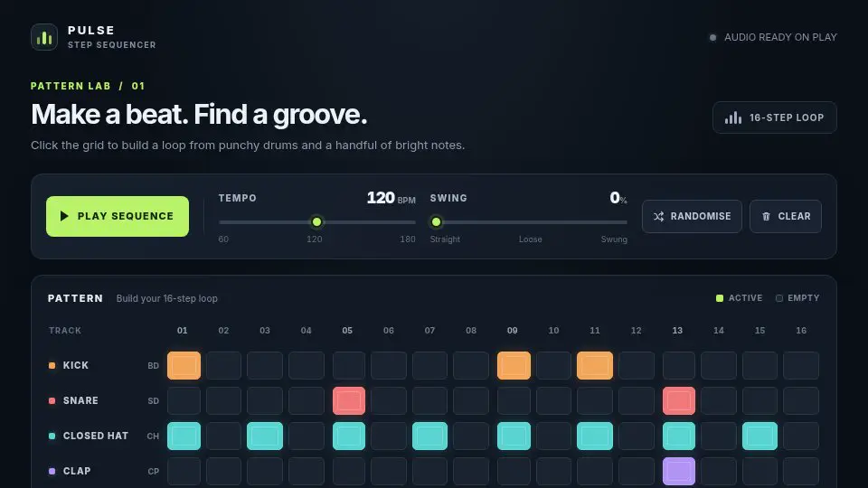The height and width of the screenshot is (488, 868).
Task: Click the audio status dot indicator
Action: [713, 38]
